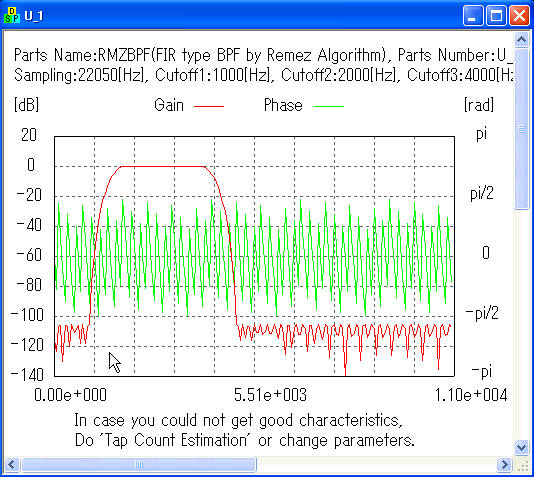Click the vertical scrollbar thumb
This screenshot has width=534, height=477.
[521, 129]
